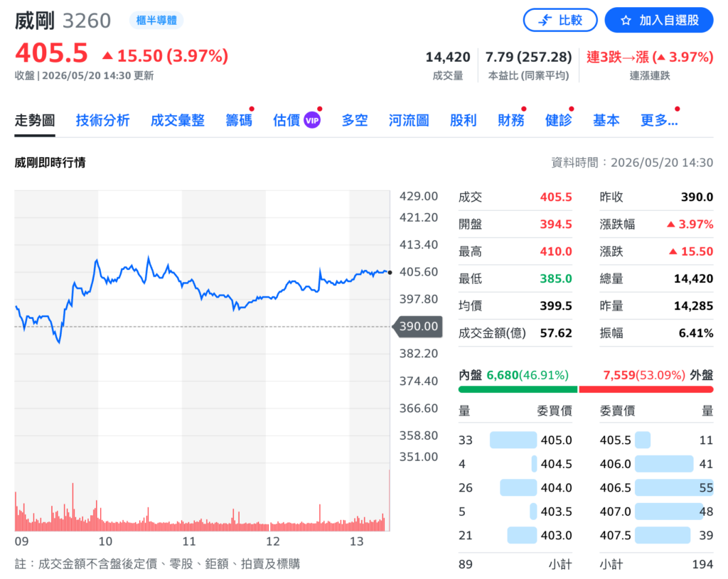The width and height of the screenshot is (728, 579).
Task: Click the 406.5 ask volume bar
Action: [x=674, y=487]
